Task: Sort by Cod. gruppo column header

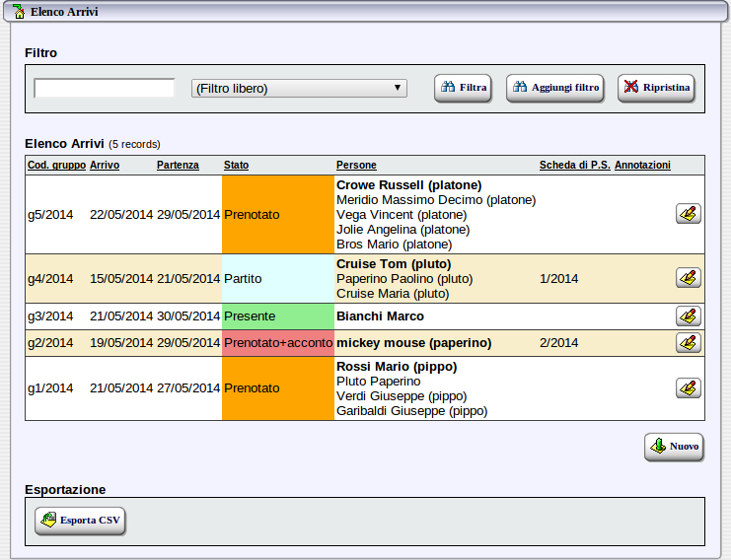Action: pos(56,166)
